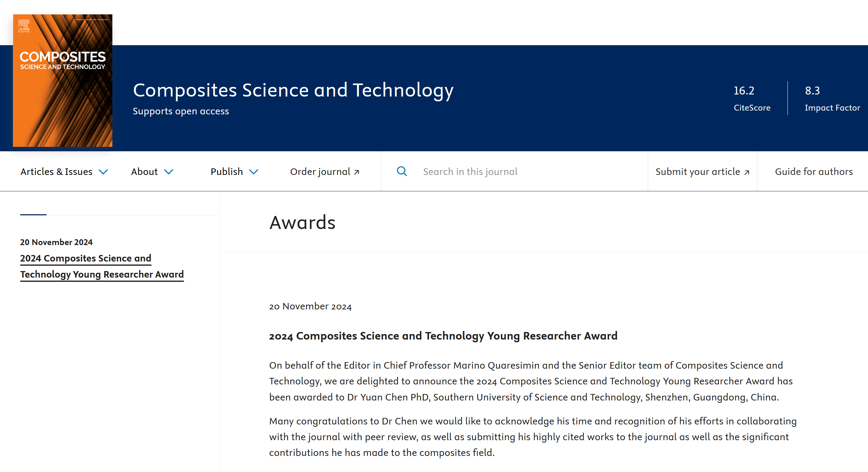Click the sidebar date 20 November 2024

point(57,242)
